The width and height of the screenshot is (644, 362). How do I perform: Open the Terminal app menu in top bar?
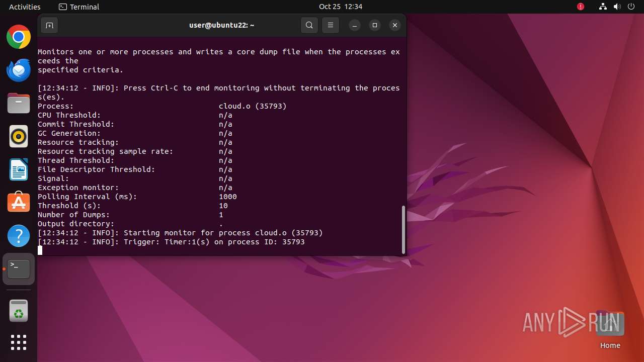[79, 7]
